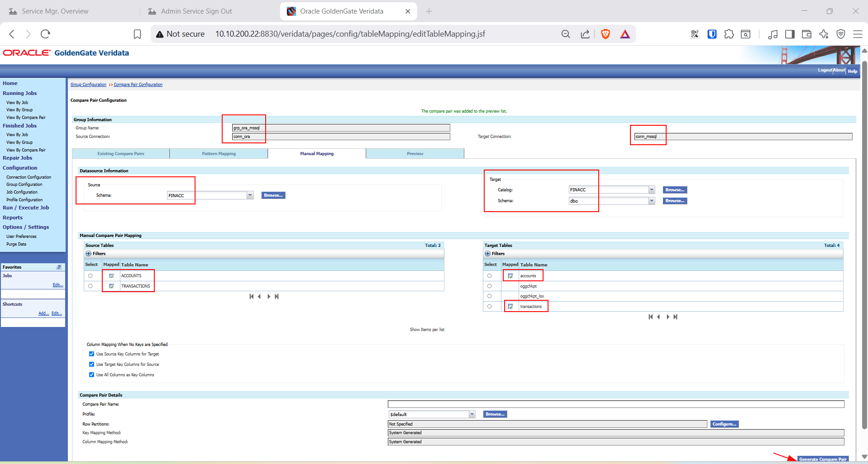
Task: Switch to Service Mgr. Overview browser tab
Action: 55,11
